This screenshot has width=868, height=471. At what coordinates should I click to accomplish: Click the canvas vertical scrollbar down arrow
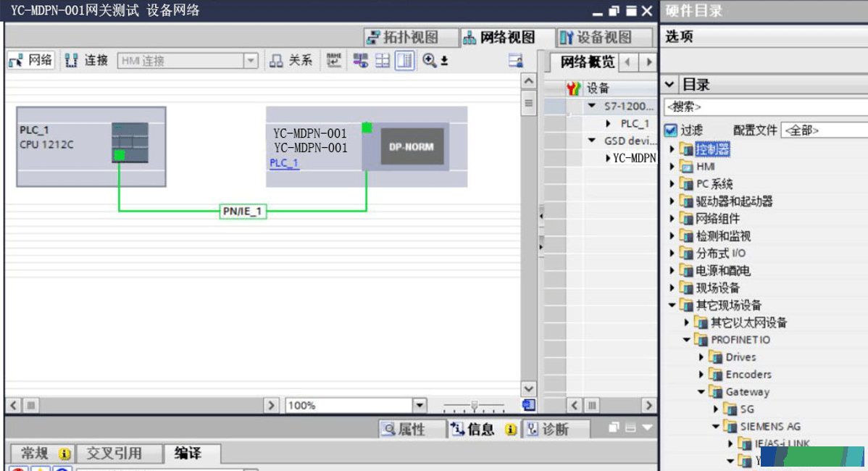coord(529,388)
